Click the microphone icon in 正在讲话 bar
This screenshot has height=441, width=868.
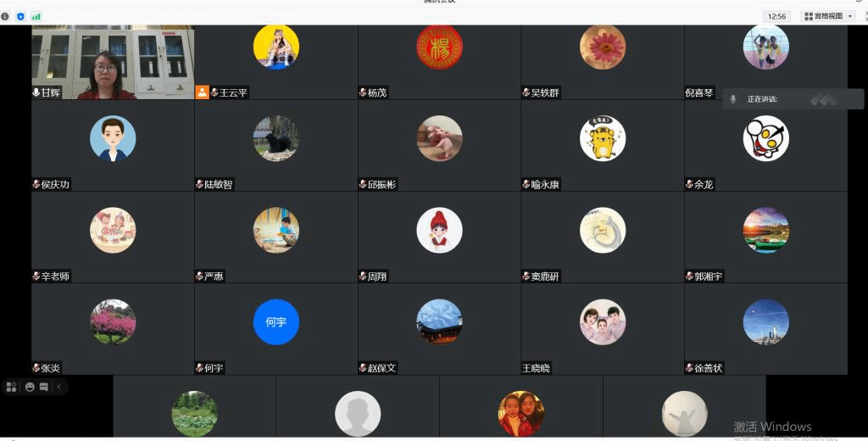tap(733, 99)
